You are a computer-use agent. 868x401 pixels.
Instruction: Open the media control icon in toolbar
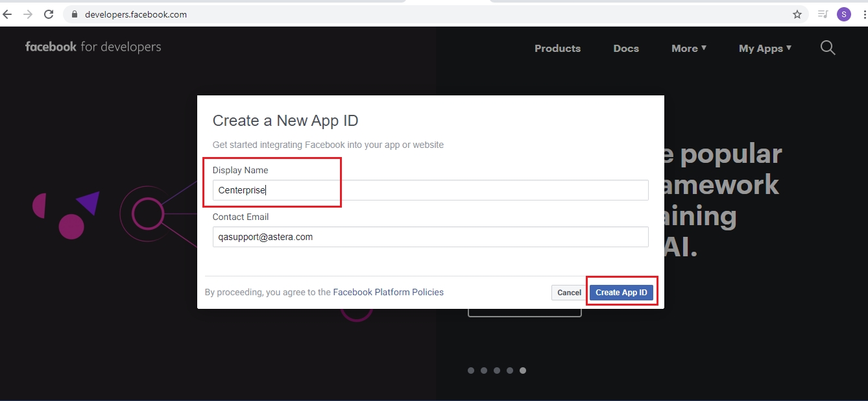coord(823,14)
